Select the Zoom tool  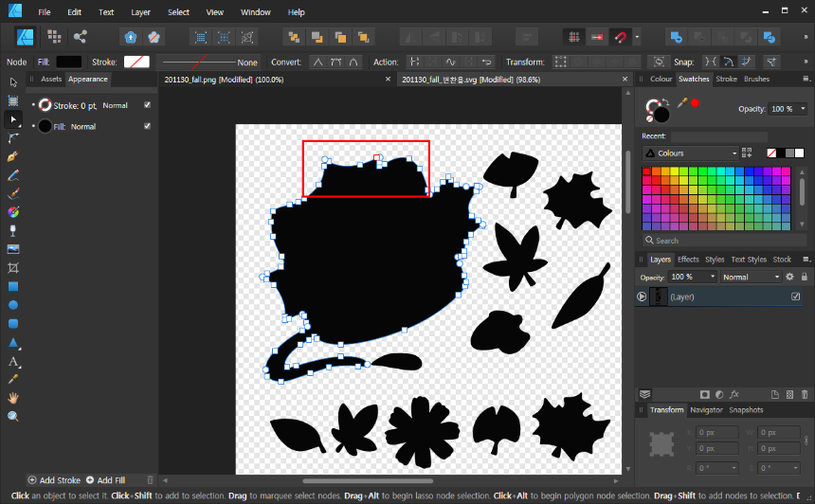click(13, 416)
